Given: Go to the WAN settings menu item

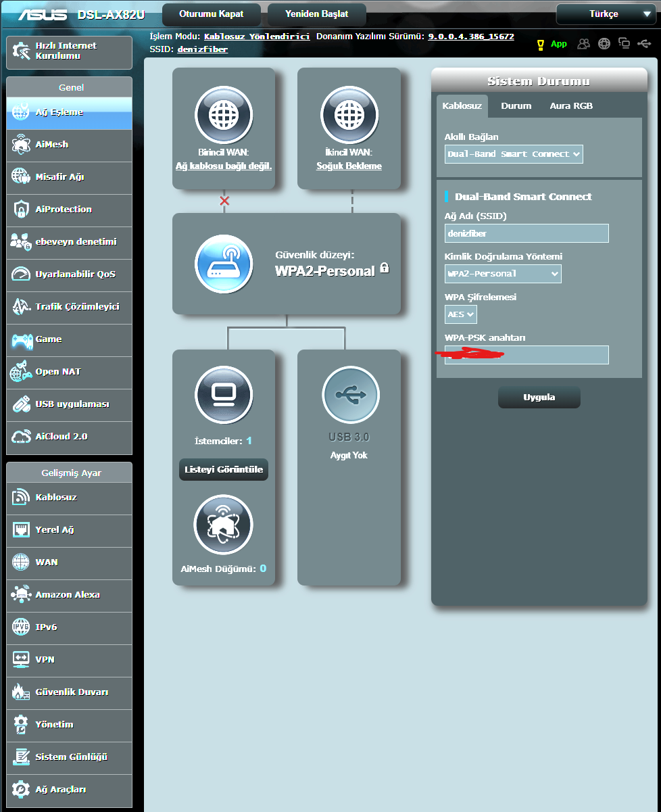Looking at the screenshot, I should tap(70, 563).
